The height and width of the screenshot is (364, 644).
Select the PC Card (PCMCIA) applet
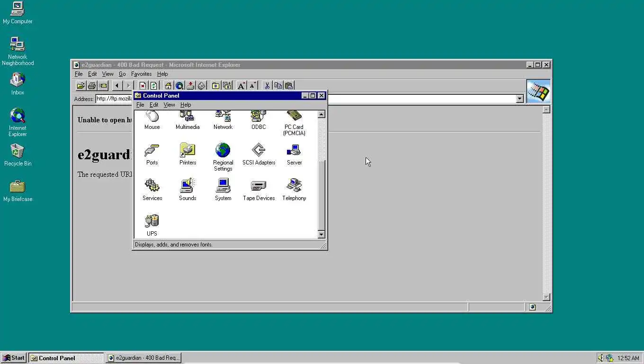click(x=294, y=123)
